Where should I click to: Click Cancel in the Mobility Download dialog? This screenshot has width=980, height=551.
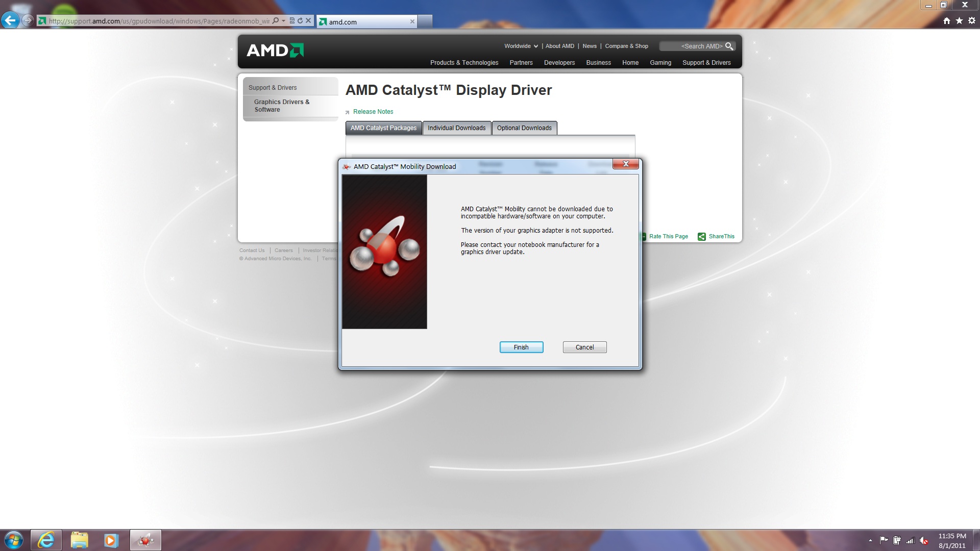[x=584, y=347]
